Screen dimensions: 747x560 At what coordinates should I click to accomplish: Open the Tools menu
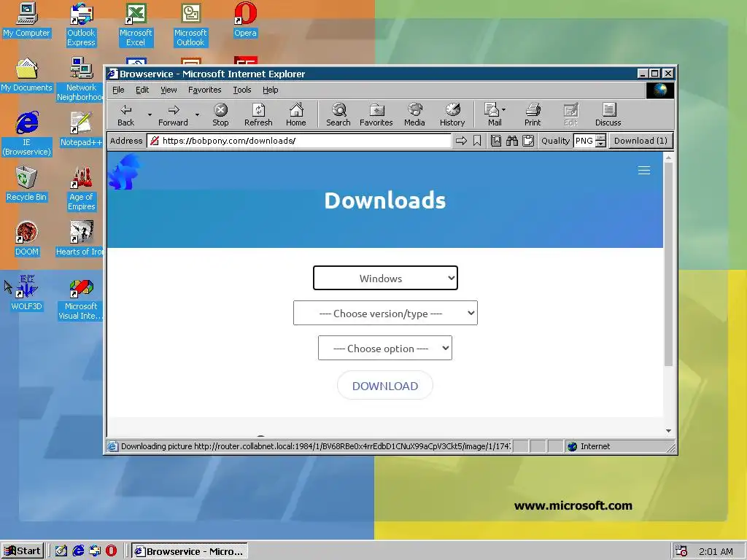click(x=242, y=90)
